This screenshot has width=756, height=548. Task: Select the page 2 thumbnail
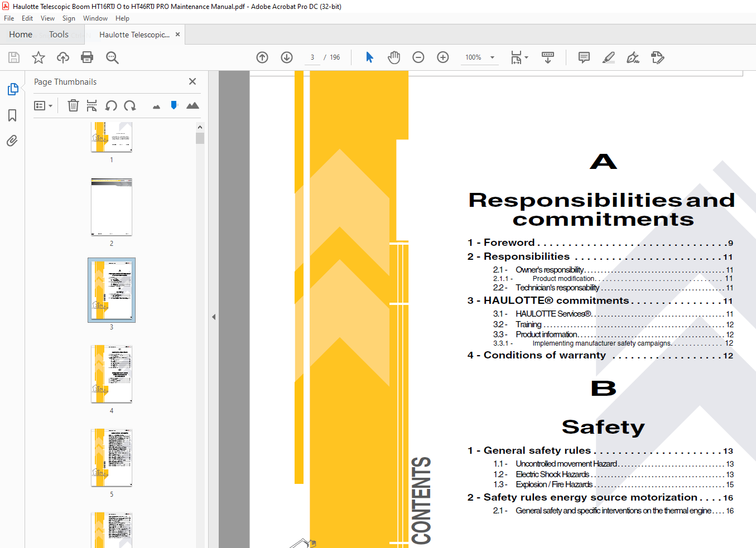112,207
